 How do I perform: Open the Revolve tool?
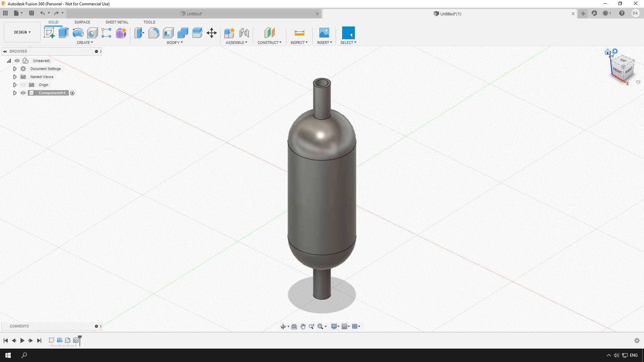click(78, 33)
